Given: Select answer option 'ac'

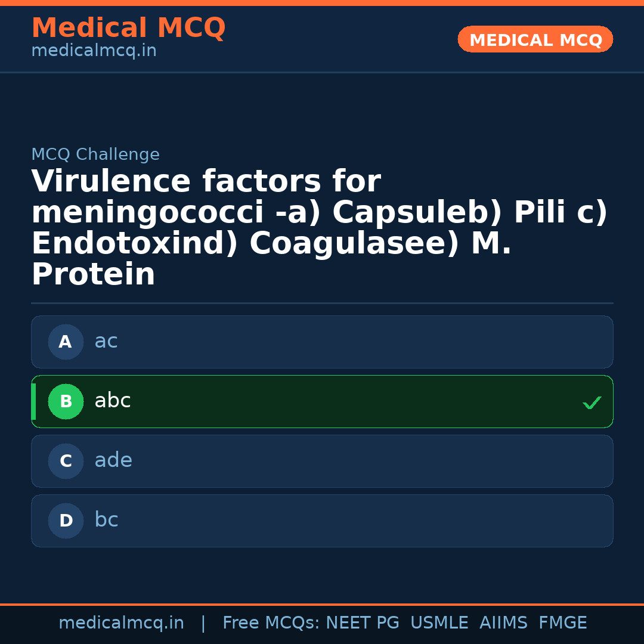Looking at the screenshot, I should [106, 342].
